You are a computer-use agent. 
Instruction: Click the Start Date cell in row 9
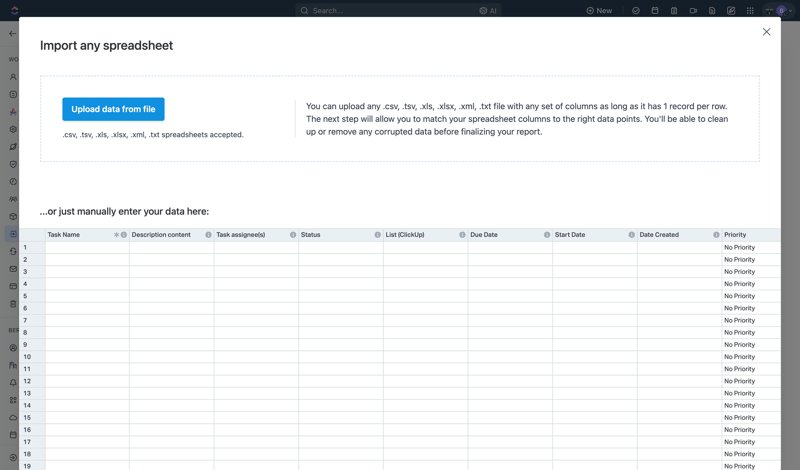pyautogui.click(x=595, y=344)
